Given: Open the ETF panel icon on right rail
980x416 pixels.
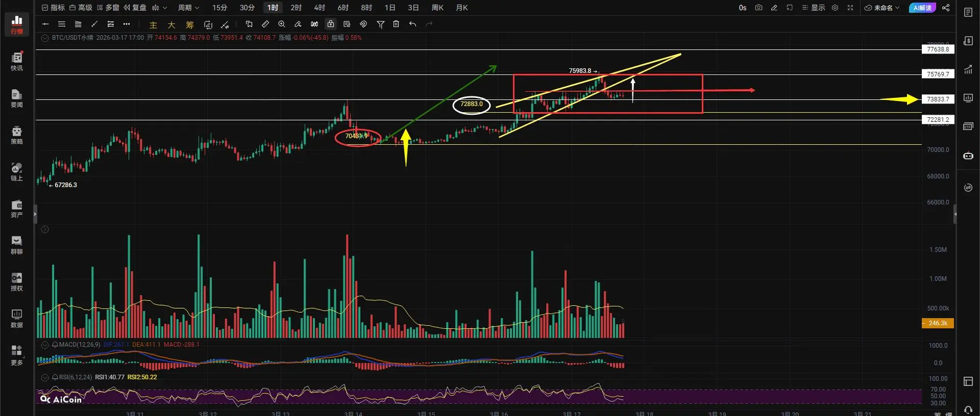Looking at the screenshot, I should 968,126.
